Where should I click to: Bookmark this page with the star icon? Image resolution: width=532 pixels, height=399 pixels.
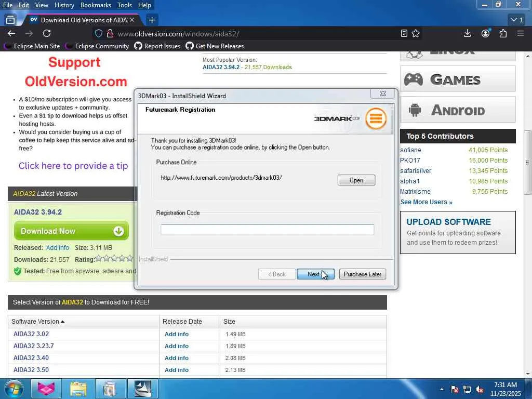click(x=416, y=33)
